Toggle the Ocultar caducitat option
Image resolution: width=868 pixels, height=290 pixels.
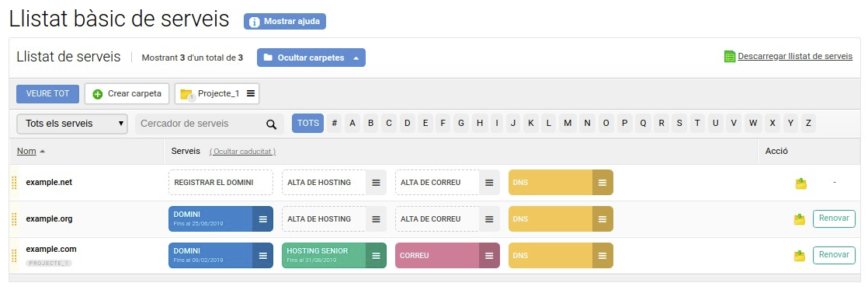242,152
